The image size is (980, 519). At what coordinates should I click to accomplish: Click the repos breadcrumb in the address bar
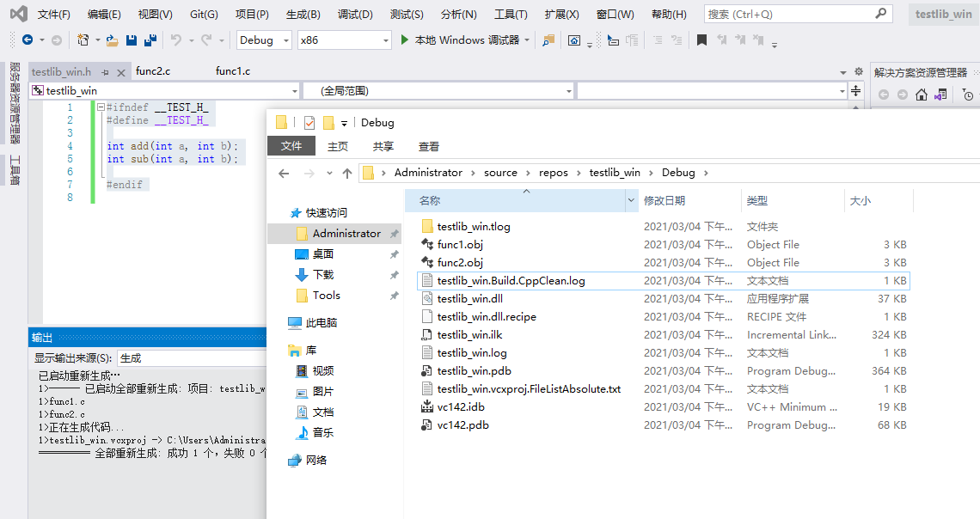[x=554, y=173]
